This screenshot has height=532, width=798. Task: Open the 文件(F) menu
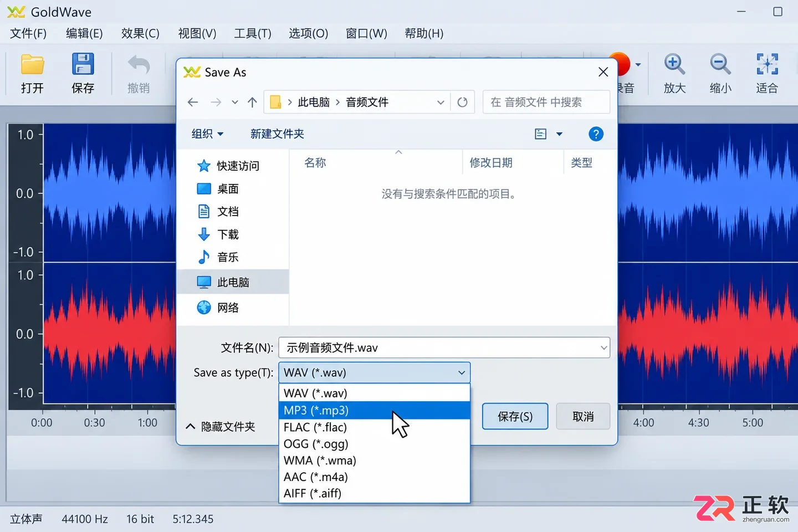click(x=28, y=33)
